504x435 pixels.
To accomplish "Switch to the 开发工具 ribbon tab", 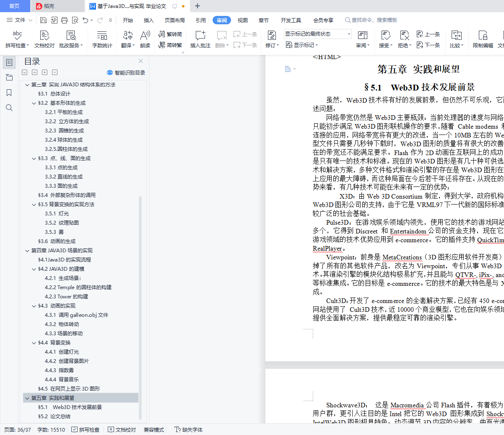I will click(291, 20).
